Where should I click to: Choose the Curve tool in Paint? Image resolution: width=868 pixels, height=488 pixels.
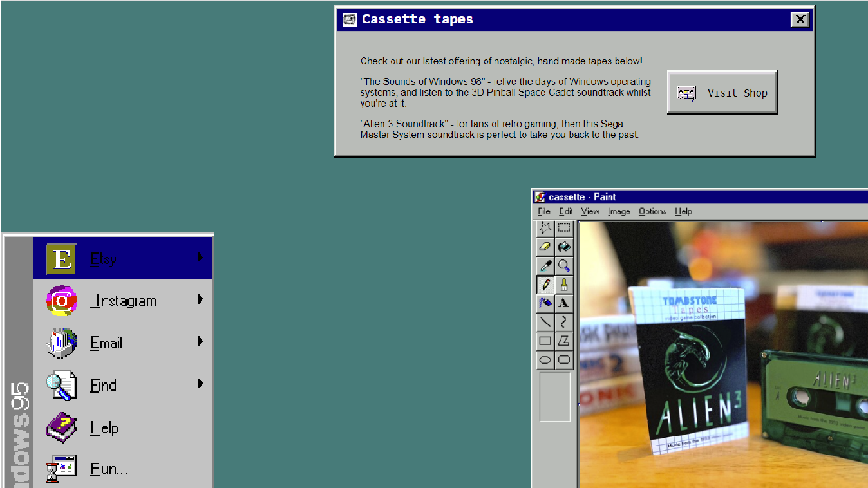tap(563, 322)
